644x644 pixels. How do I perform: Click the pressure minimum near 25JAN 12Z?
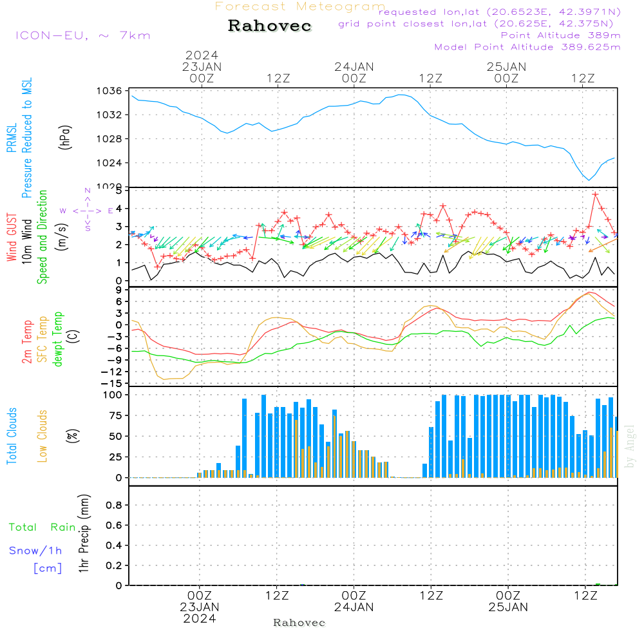tap(589, 180)
